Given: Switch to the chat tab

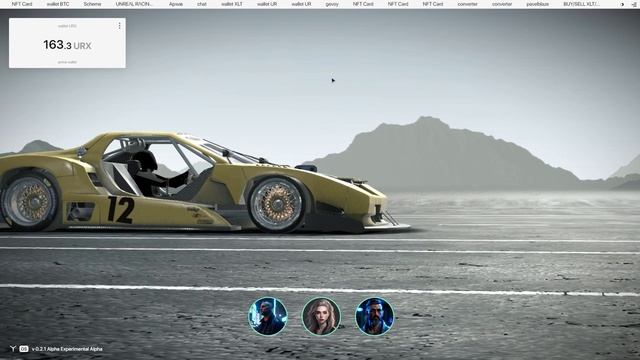Looking at the screenshot, I should click(x=202, y=4).
